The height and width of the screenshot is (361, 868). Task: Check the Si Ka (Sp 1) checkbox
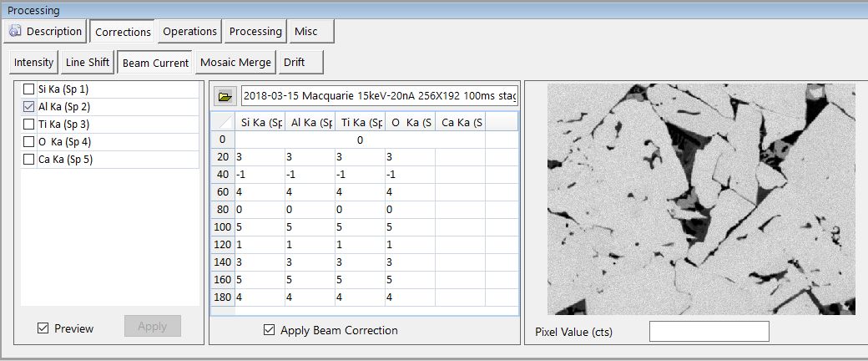pos(29,89)
